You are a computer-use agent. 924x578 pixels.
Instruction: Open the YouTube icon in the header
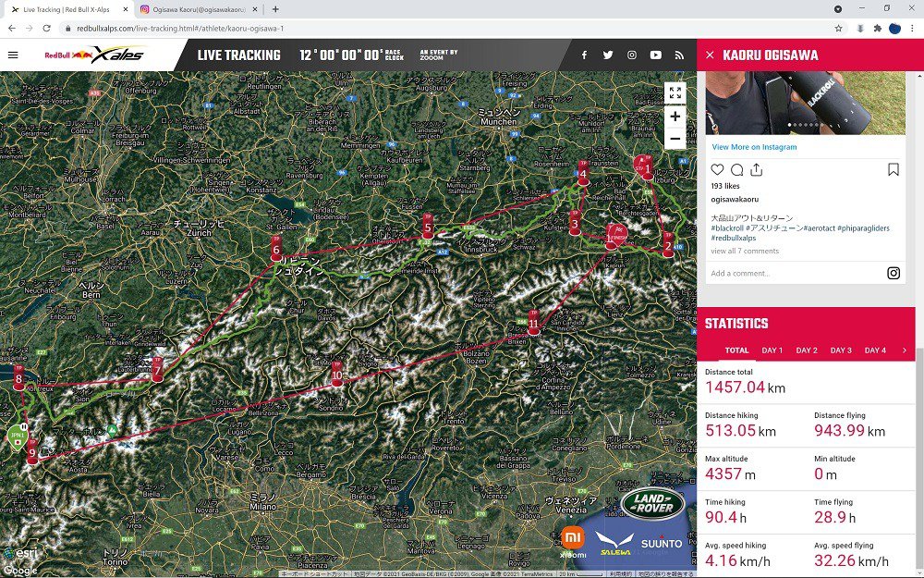(x=655, y=55)
